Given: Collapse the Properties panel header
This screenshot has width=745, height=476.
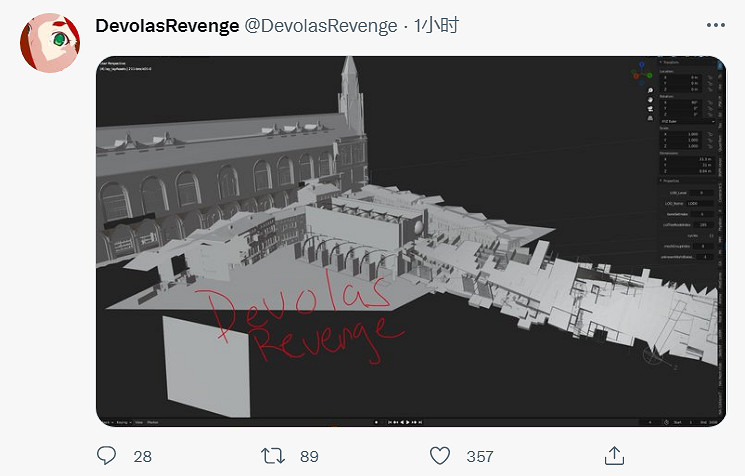Looking at the screenshot, I should coord(670,181).
